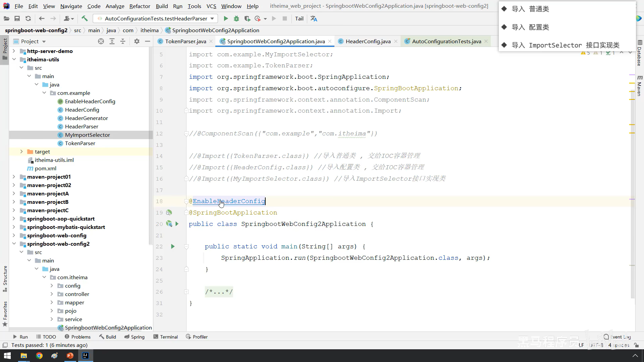Click the Save All disk icon
Image resolution: width=644 pixels, height=362 pixels.
coord(17,19)
